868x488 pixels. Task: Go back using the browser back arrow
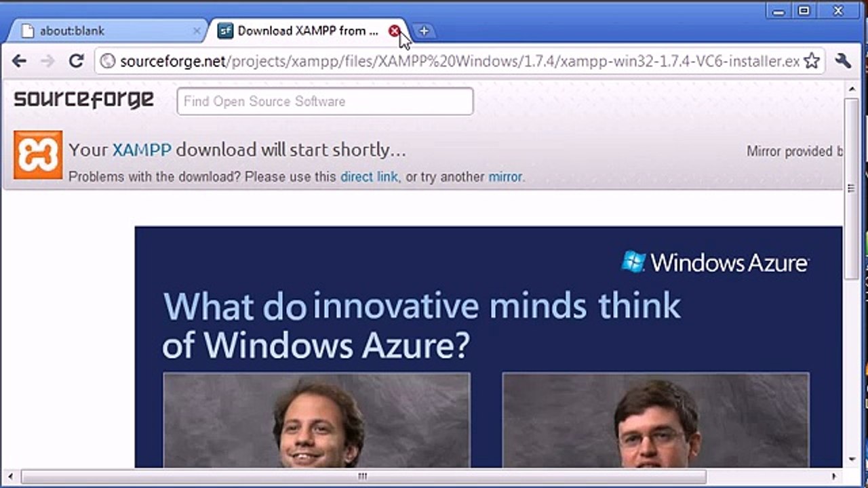(x=19, y=61)
